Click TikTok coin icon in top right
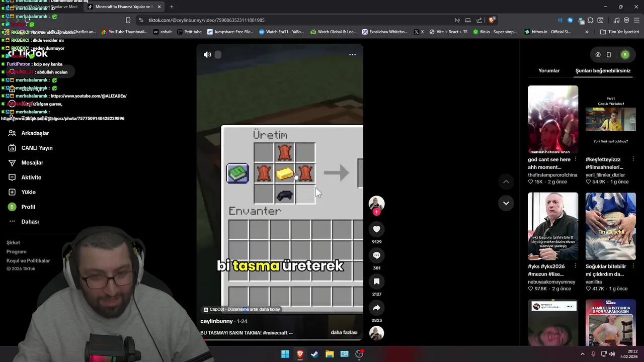Screen dimensions: 644x362 (598, 55)
